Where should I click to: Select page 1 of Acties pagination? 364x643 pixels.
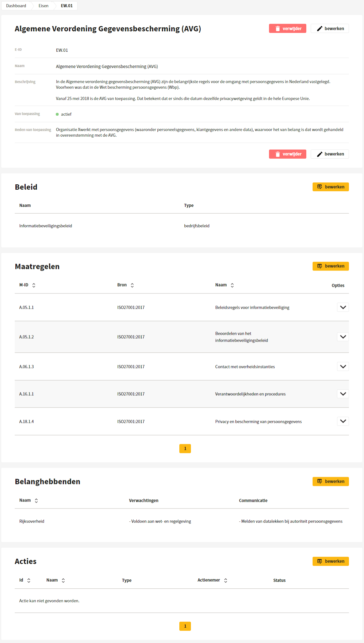(x=185, y=626)
